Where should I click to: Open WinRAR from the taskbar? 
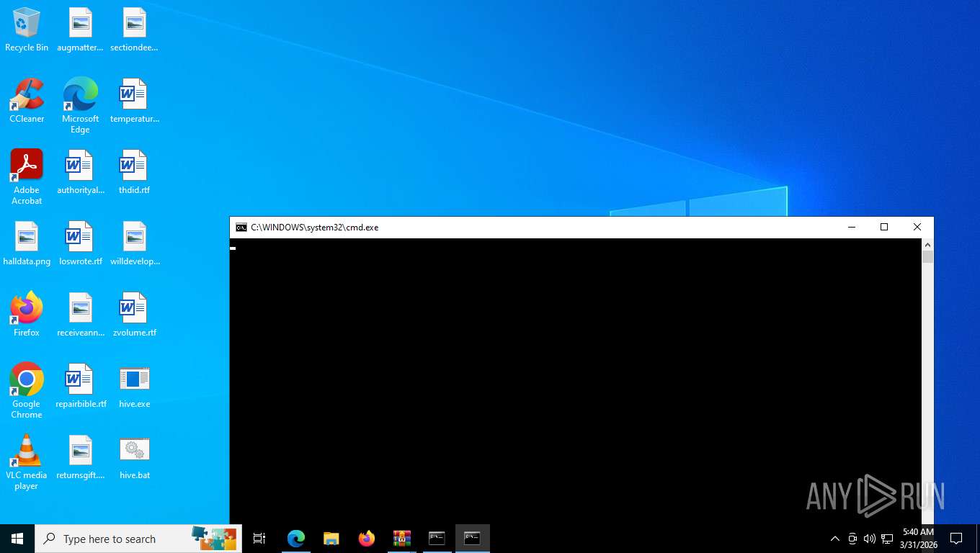click(402, 539)
